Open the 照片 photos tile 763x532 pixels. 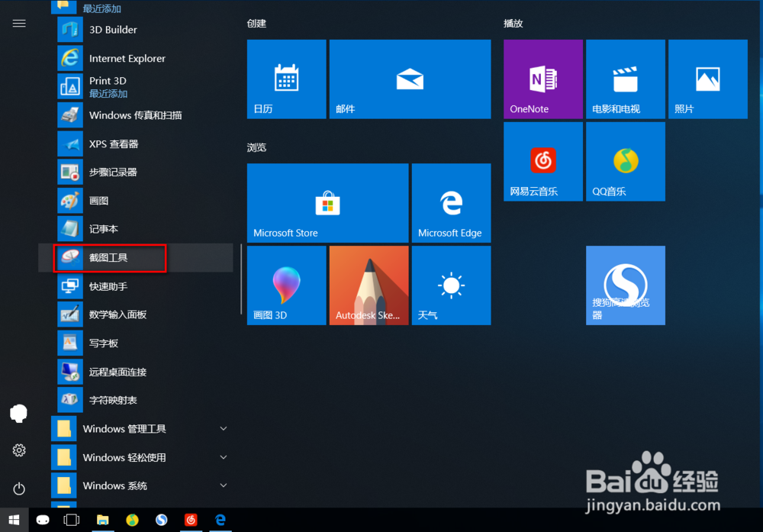(x=708, y=79)
